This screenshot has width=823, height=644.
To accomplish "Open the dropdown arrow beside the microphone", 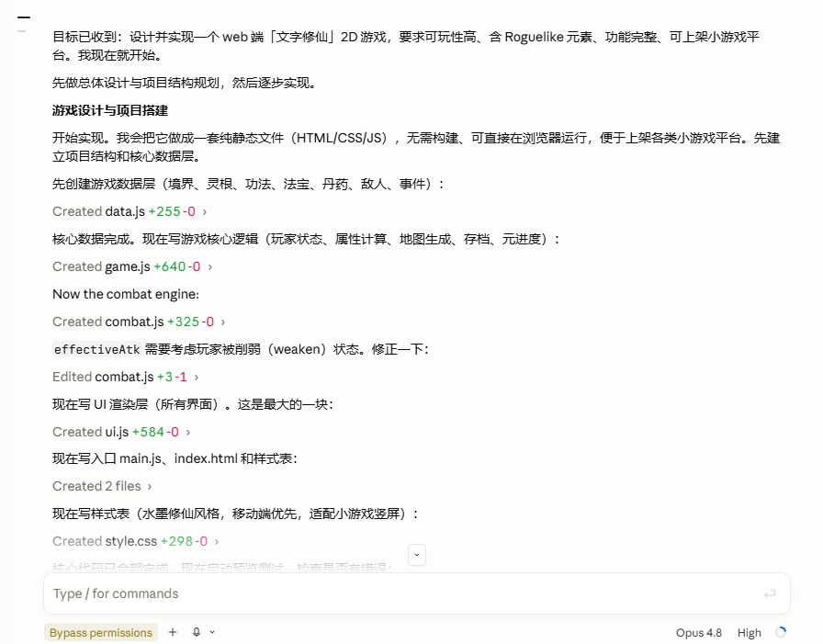I will pos(212,632).
